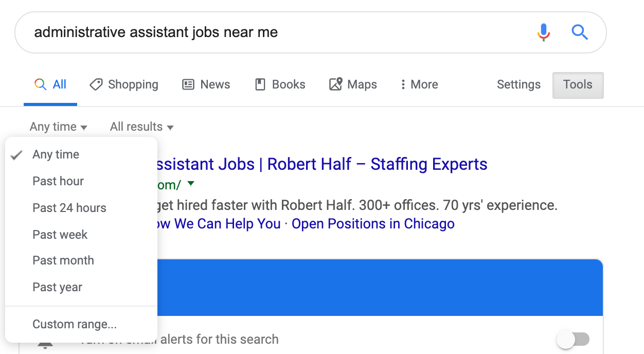Open the three-dot More menu

point(419,84)
